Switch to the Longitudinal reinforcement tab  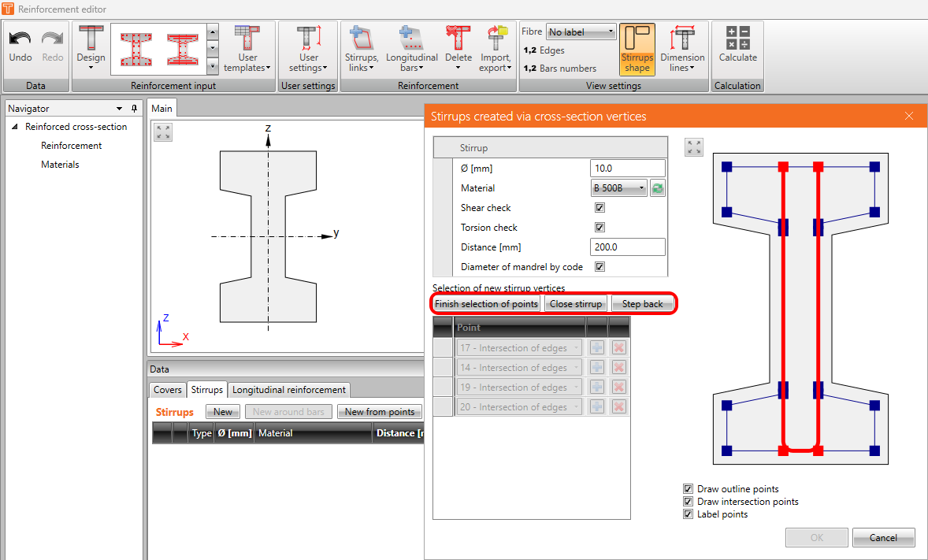coord(288,390)
